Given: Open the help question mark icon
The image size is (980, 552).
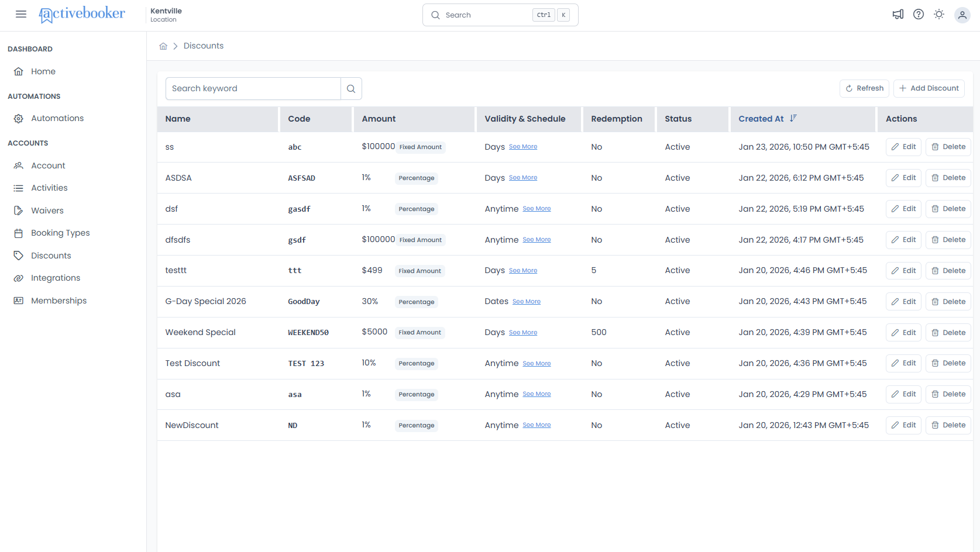Looking at the screenshot, I should pyautogui.click(x=919, y=15).
